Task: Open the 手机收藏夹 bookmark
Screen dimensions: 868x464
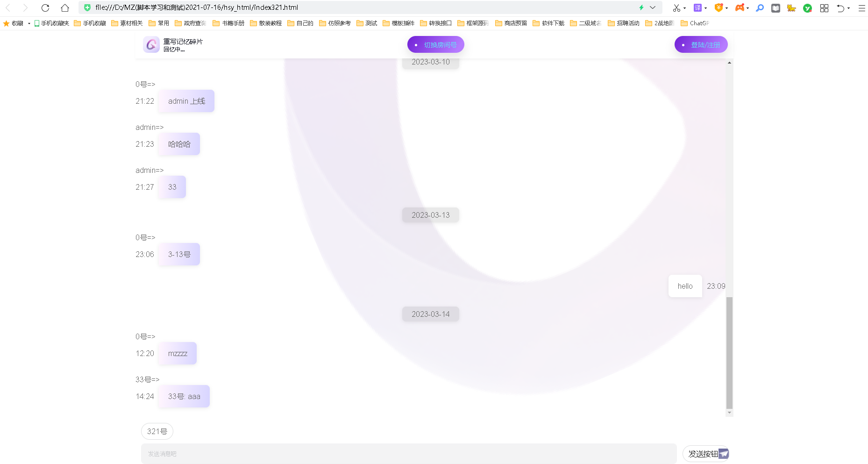Action: point(51,23)
